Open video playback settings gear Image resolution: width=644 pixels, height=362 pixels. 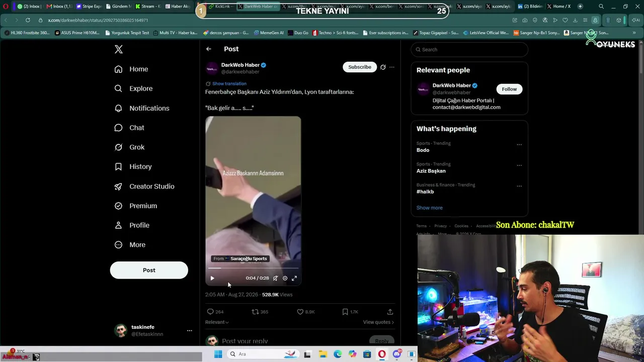[x=285, y=278]
